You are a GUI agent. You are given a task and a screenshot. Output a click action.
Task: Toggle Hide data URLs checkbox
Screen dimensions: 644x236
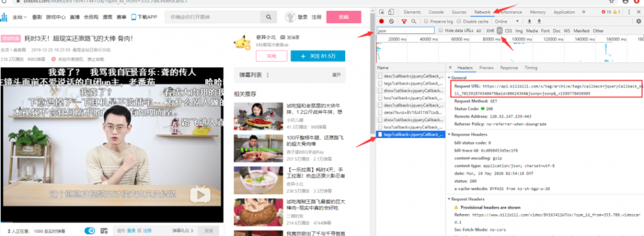pyautogui.click(x=441, y=31)
